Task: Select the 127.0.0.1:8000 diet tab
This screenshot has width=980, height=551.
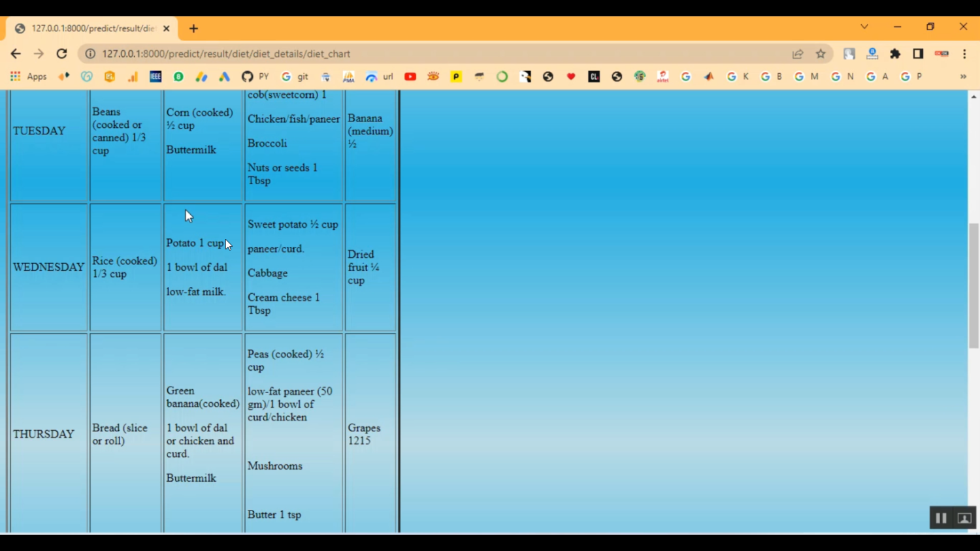Action: [92, 29]
